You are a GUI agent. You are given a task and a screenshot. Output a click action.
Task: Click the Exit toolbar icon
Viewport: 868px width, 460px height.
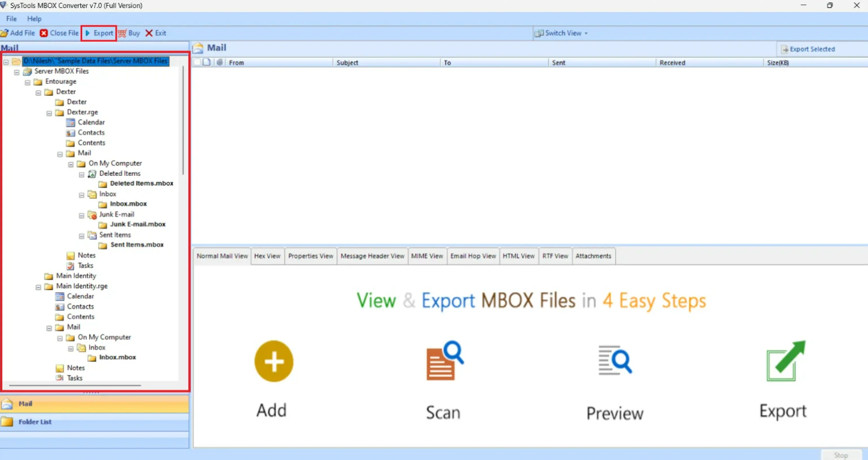(149, 33)
